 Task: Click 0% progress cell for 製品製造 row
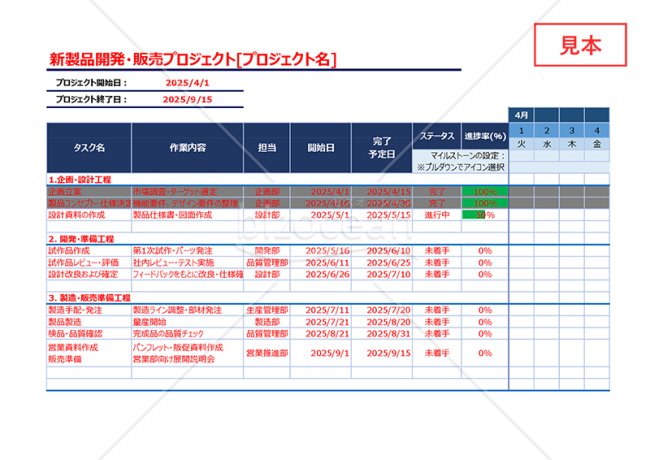coord(485,322)
